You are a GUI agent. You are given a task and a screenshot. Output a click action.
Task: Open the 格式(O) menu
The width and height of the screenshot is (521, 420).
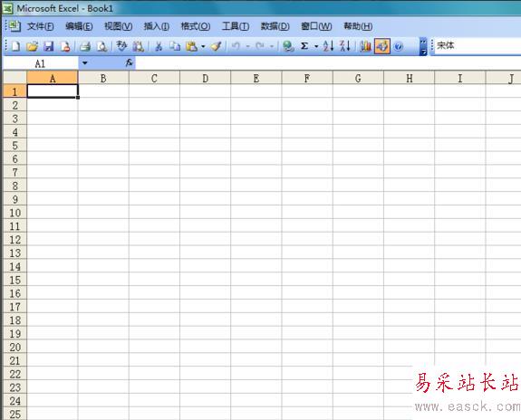(x=196, y=26)
